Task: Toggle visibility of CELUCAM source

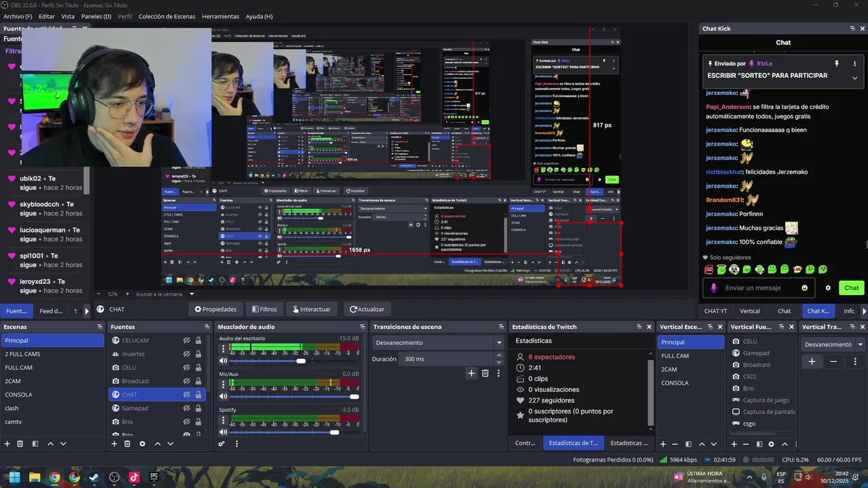Action: coord(186,340)
